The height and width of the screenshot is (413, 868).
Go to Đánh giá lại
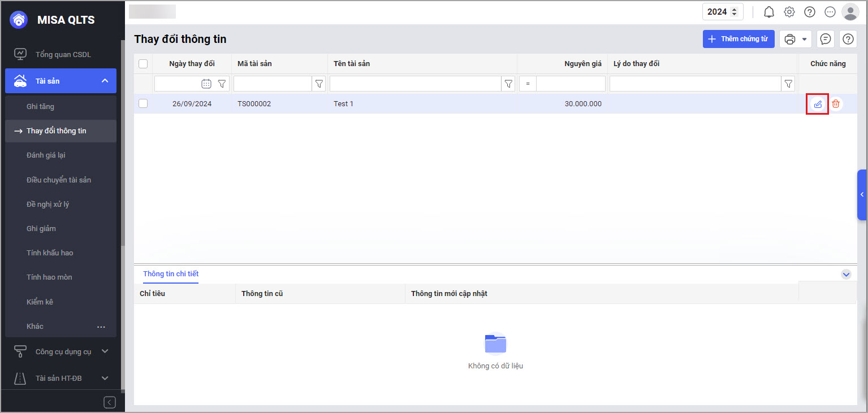(x=46, y=155)
